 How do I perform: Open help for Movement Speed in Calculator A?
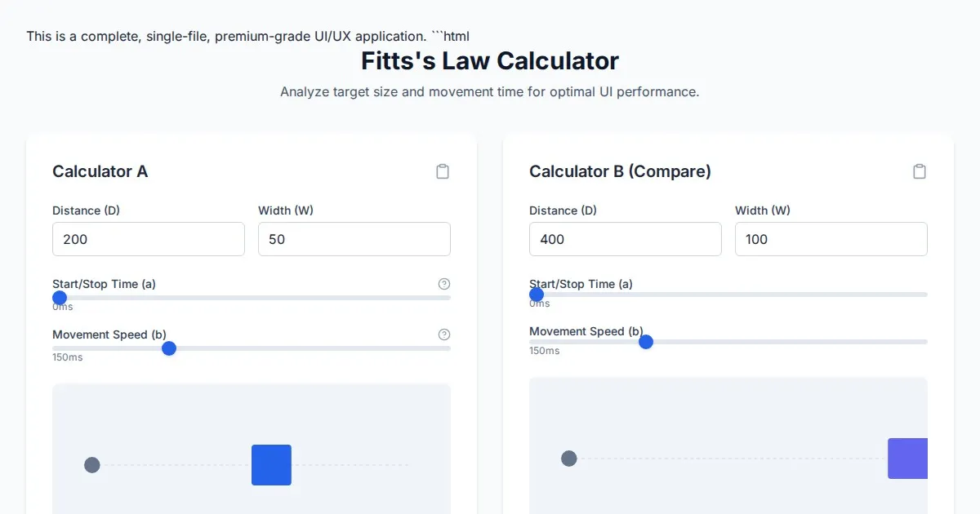pos(444,335)
